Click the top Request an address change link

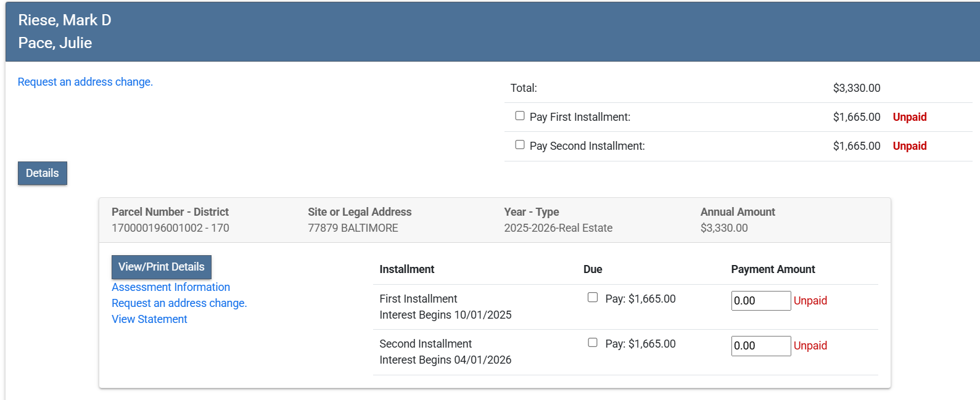pos(85,82)
